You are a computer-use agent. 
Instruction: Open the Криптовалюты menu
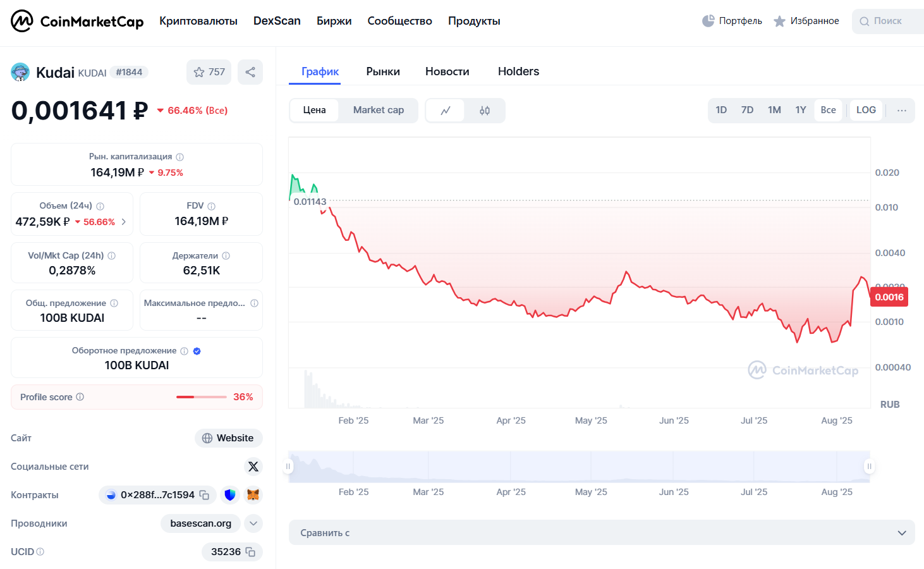(198, 21)
